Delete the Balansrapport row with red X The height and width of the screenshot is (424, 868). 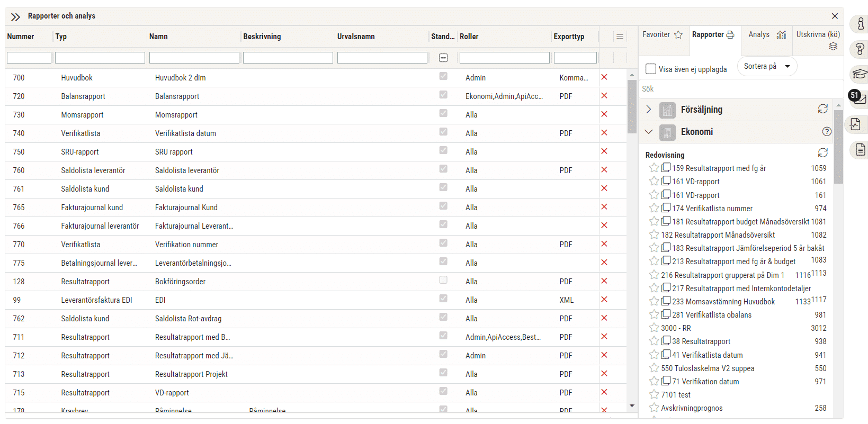pos(604,96)
